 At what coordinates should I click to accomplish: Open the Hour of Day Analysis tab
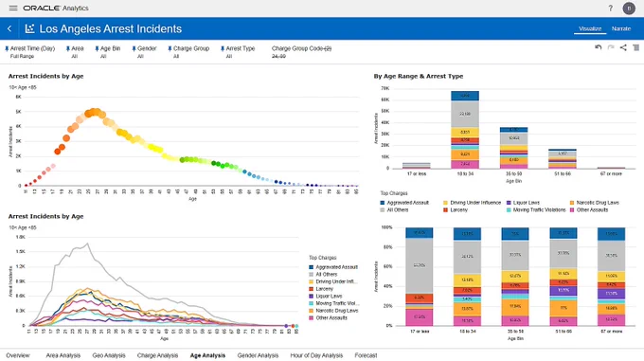point(316,355)
